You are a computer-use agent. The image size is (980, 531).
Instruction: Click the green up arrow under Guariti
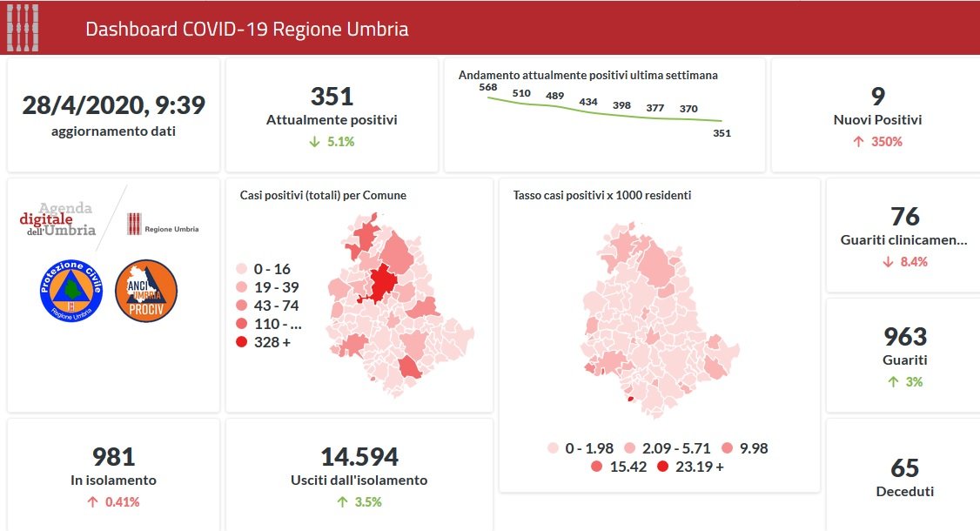tap(893, 382)
